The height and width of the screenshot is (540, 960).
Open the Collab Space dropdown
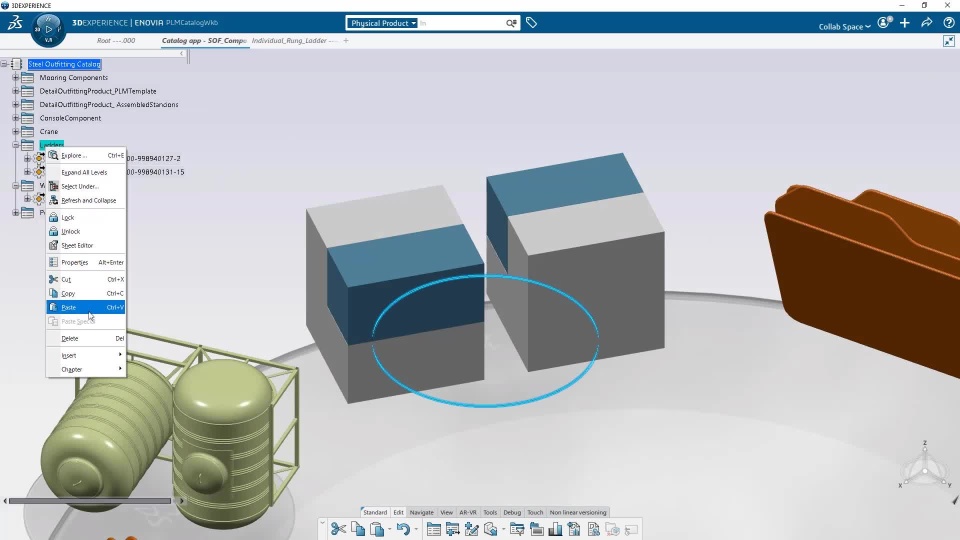(844, 26)
